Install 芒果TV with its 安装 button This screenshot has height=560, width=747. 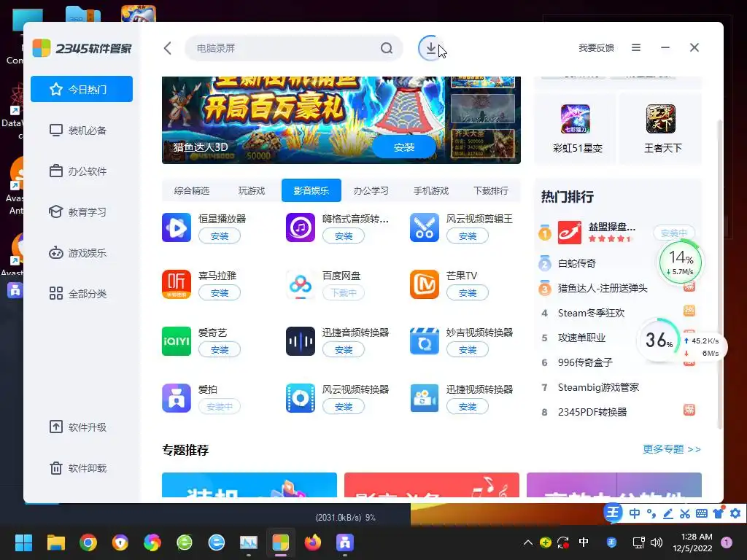tap(468, 293)
